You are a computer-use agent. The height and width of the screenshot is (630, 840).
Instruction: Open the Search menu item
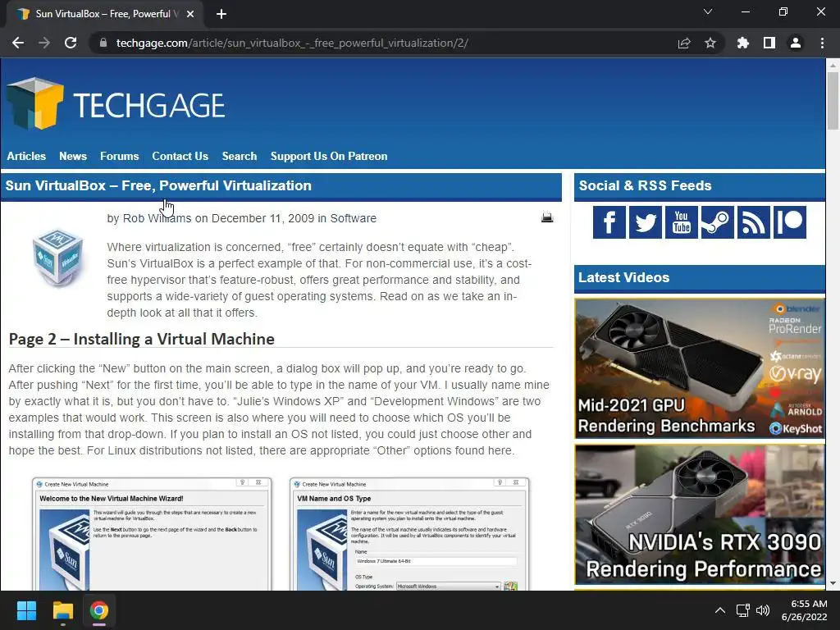(x=240, y=156)
